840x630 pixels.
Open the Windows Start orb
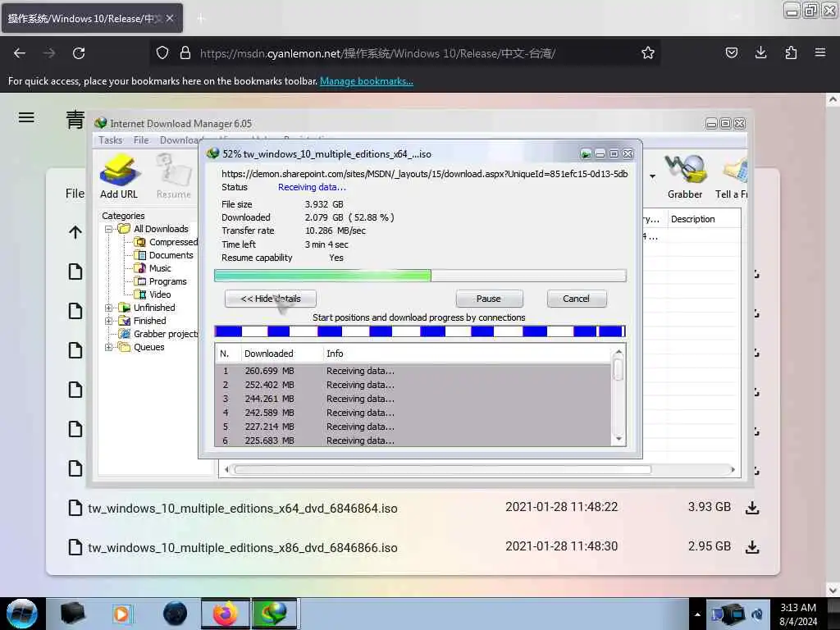point(22,614)
